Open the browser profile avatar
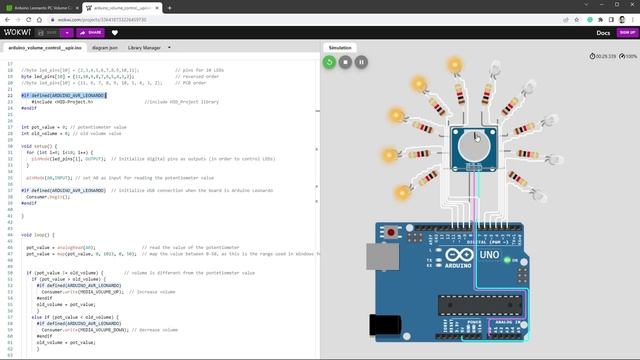640x360 pixels. coord(622,20)
